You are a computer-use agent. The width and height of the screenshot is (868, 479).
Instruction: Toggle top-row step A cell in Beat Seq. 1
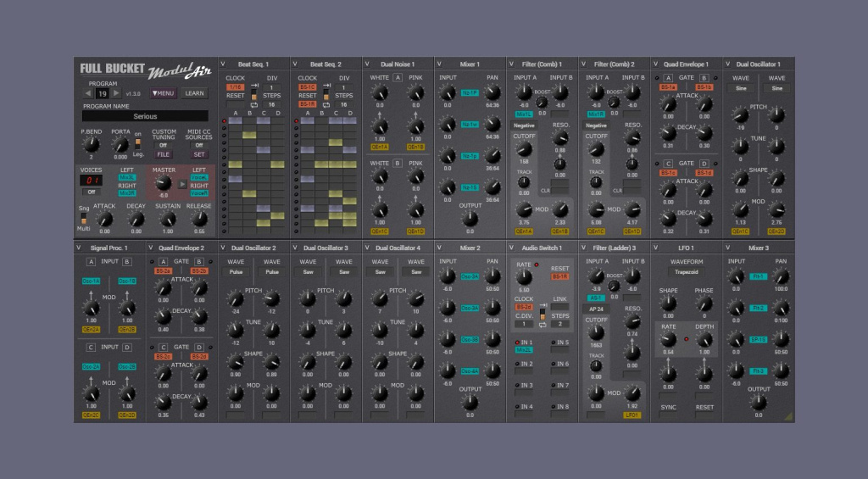click(236, 120)
